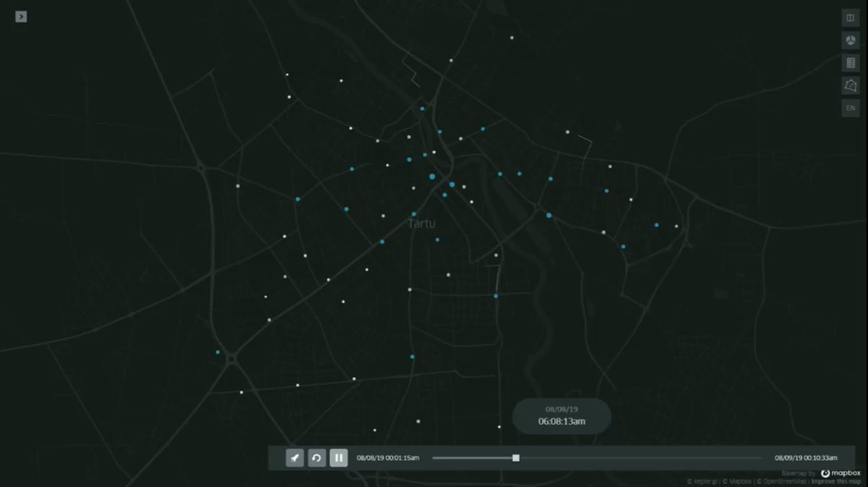Viewport: 868px width, 487px height.
Task: Activate the draw polygon tool
Action: (850, 85)
